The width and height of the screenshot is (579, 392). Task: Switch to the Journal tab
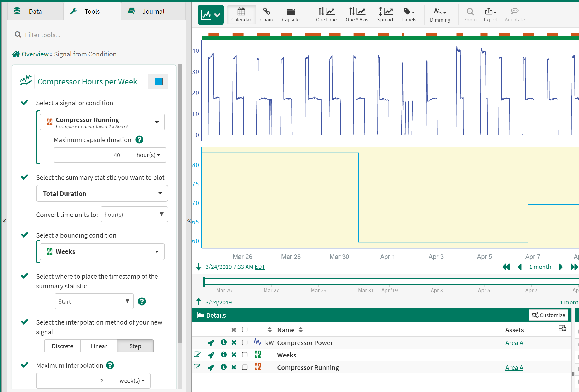tap(153, 11)
